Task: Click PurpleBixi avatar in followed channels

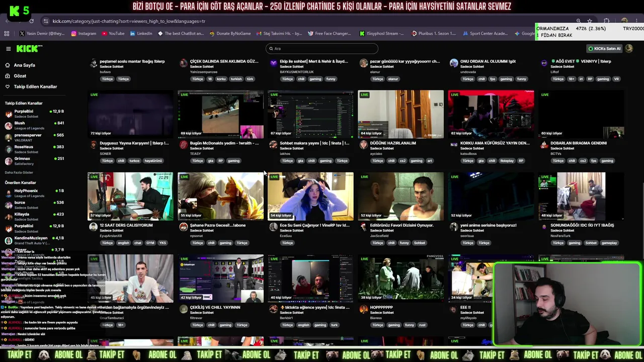Action: pyautogui.click(x=9, y=113)
